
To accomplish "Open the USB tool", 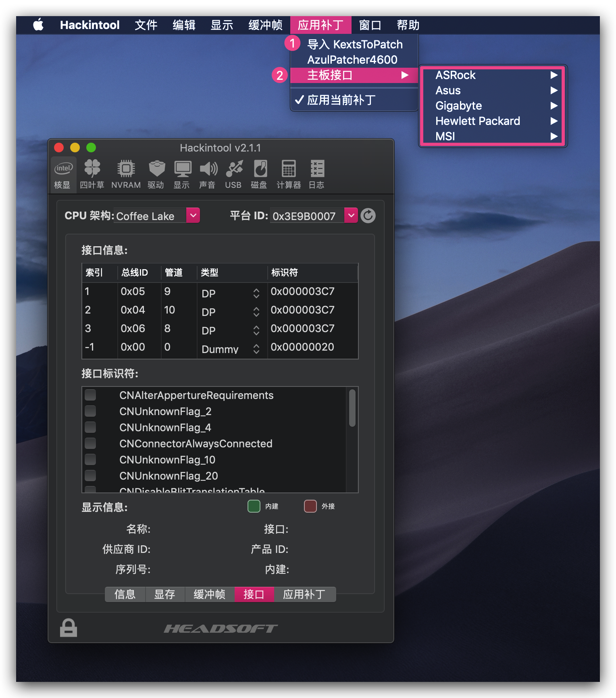I will coord(234,174).
